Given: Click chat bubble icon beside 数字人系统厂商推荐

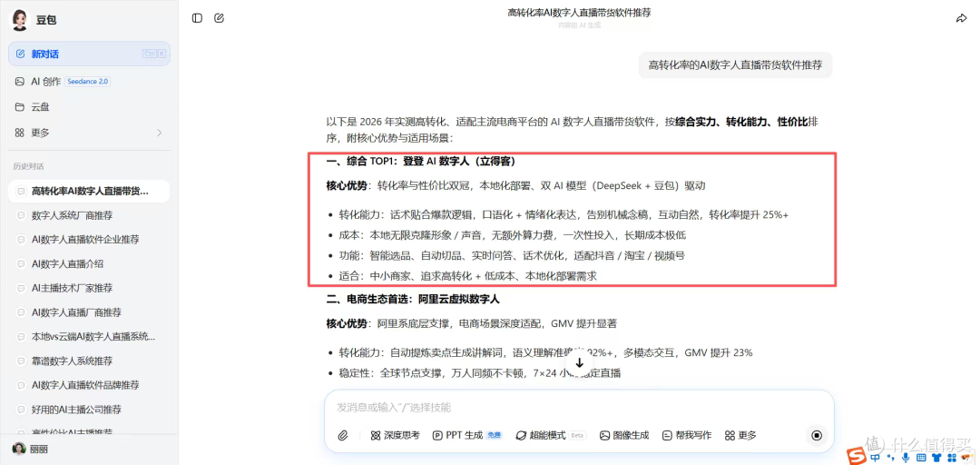Looking at the screenshot, I should (x=21, y=215).
